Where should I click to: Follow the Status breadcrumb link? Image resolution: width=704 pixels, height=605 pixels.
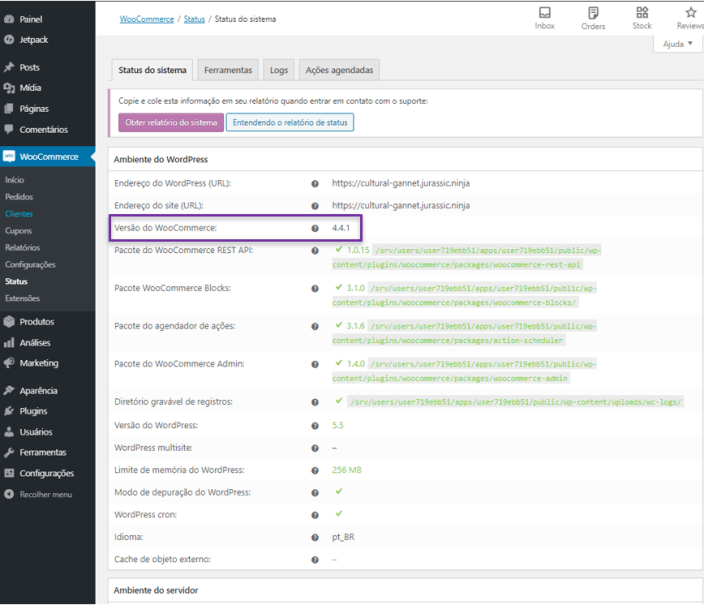(x=194, y=19)
